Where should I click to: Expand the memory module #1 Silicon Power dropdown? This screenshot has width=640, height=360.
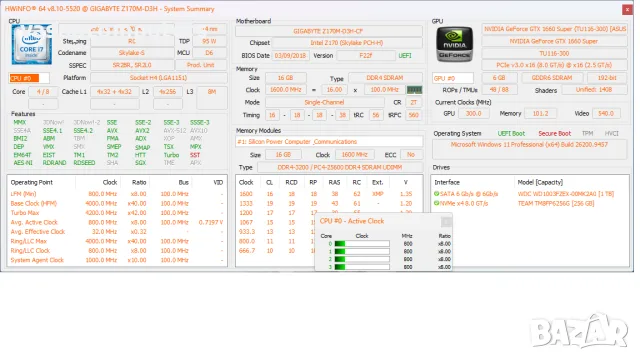[x=329, y=142]
